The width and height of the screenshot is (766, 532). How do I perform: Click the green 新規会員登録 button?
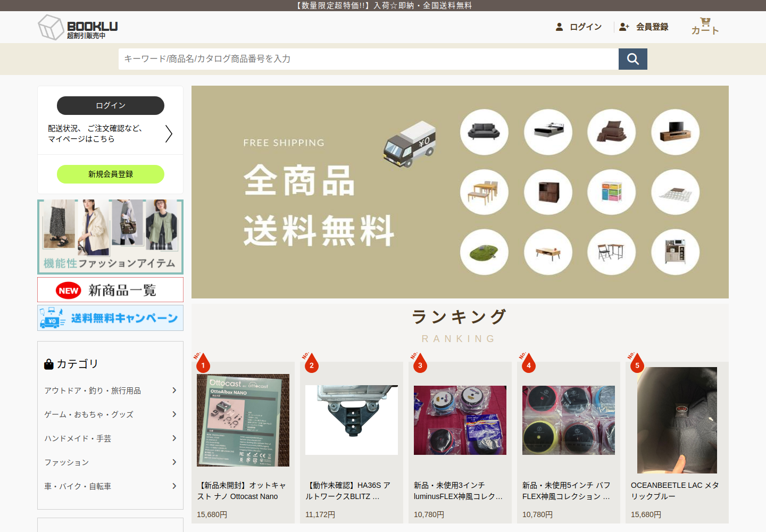point(111,174)
